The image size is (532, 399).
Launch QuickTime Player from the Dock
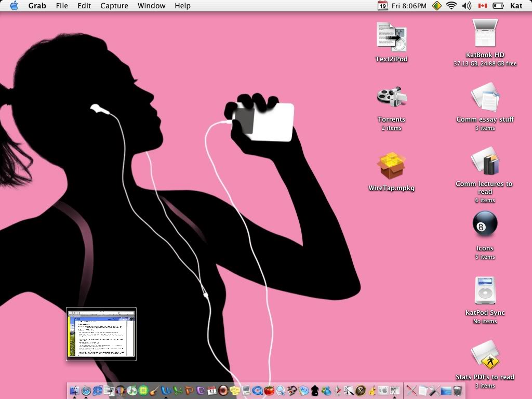258,391
